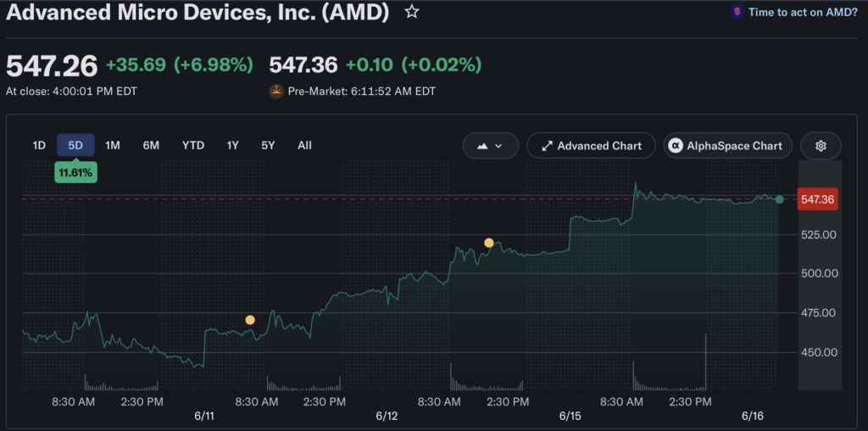The width and height of the screenshot is (868, 431).
Task: Click the pre-market sunrise icon
Action: pos(276,91)
